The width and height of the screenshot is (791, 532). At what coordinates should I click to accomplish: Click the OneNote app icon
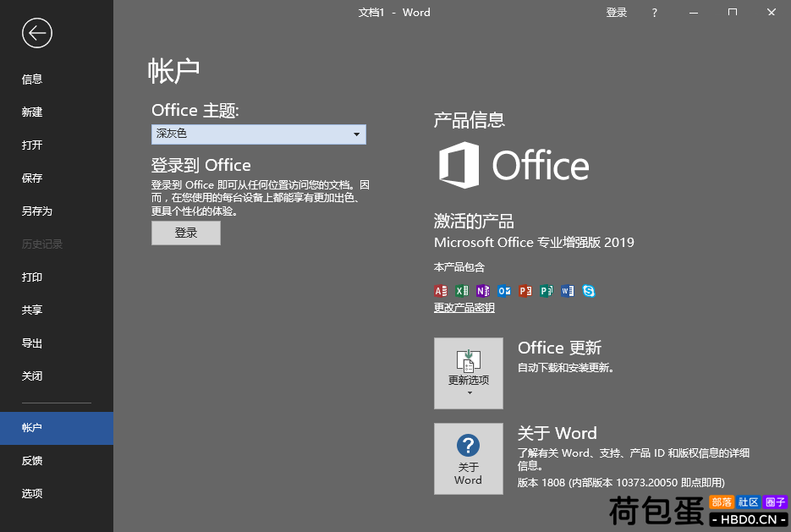click(483, 291)
